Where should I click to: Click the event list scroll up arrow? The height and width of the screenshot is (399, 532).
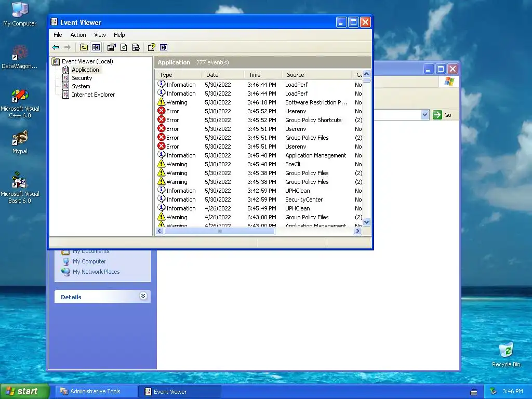[x=366, y=74]
